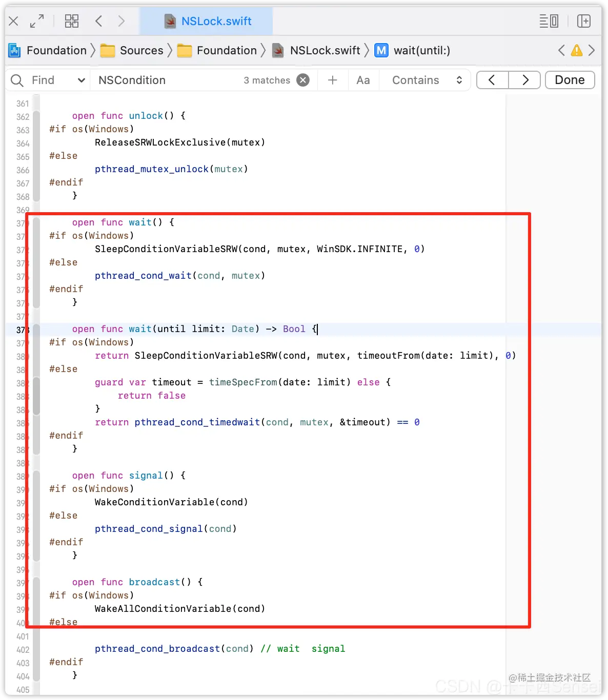608x700 pixels.
Task: Open the wait(until:) method breadcrumb
Action: (x=422, y=50)
